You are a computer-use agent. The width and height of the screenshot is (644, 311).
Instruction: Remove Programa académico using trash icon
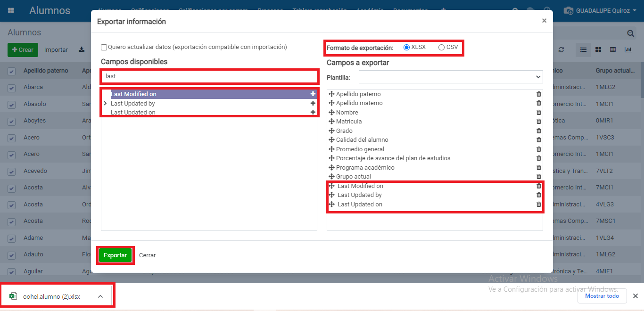click(539, 168)
